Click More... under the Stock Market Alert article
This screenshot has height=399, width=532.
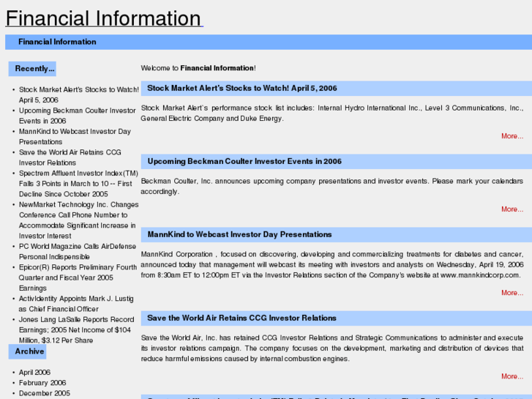point(512,136)
